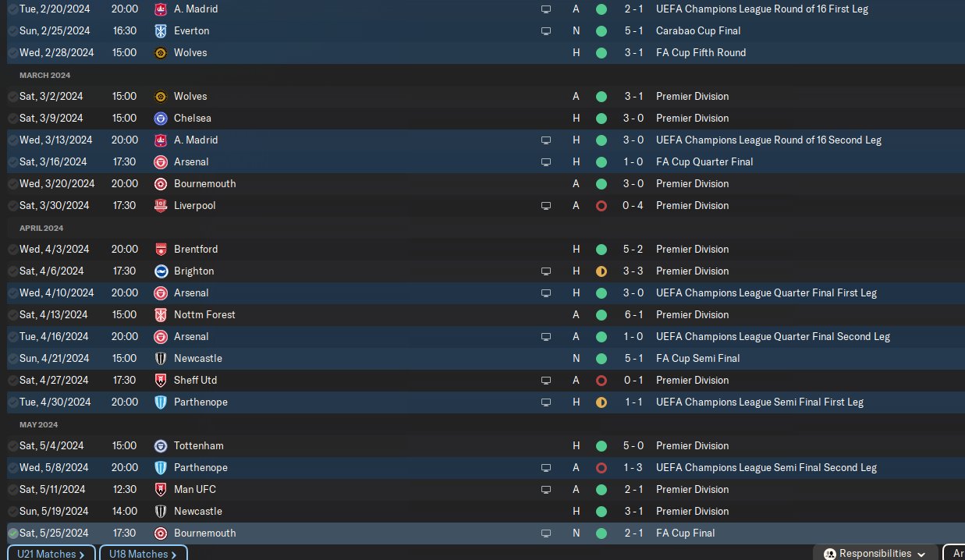Click the Liverpool club crest
The width and height of the screenshot is (965, 560).
tap(161, 206)
